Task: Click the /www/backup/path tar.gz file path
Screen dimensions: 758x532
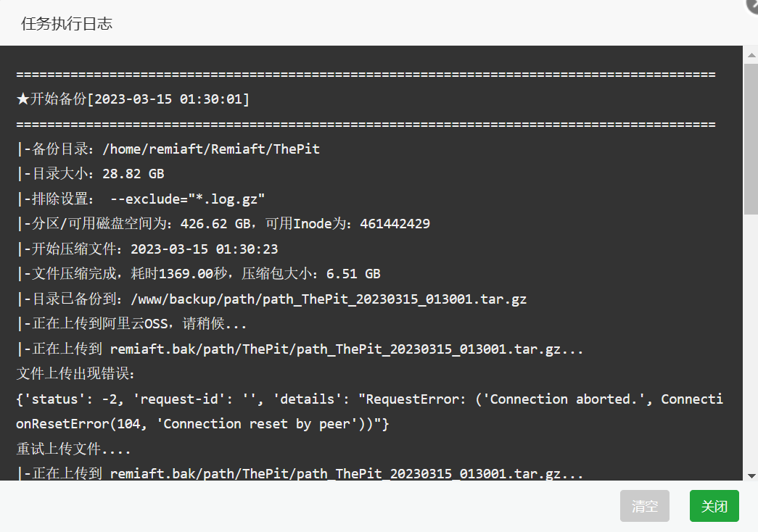Action: (329, 299)
